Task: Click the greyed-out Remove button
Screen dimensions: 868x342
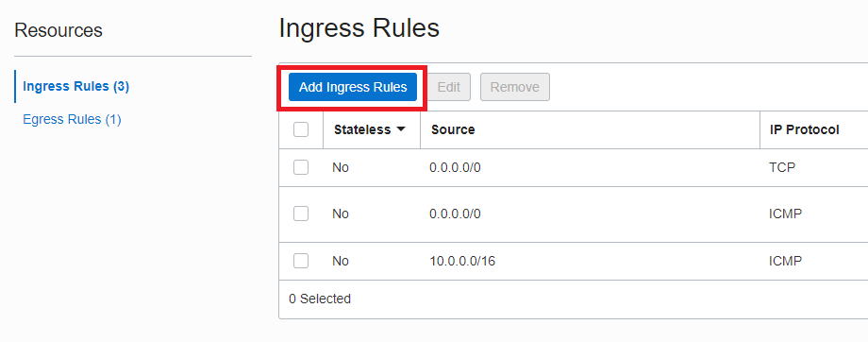Action: [x=515, y=87]
